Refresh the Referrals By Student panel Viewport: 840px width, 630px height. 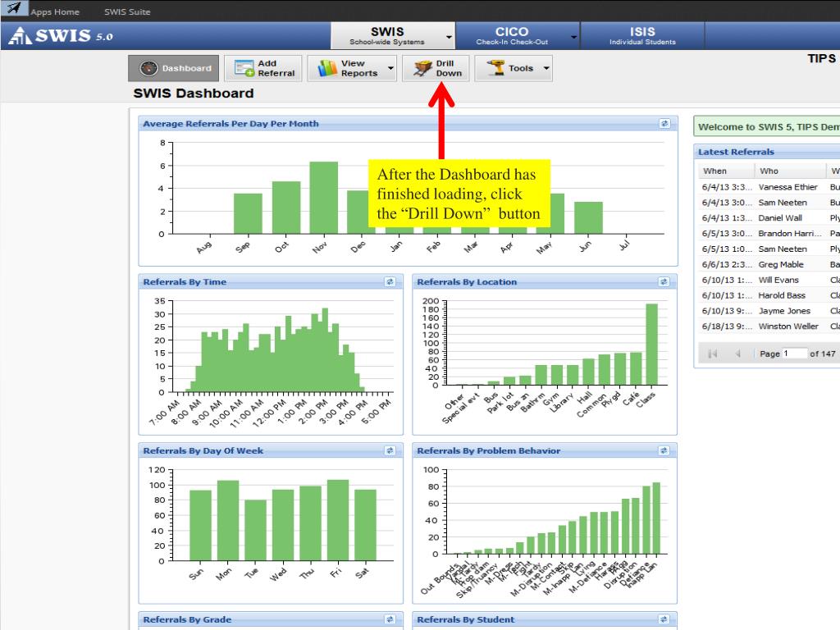click(664, 619)
